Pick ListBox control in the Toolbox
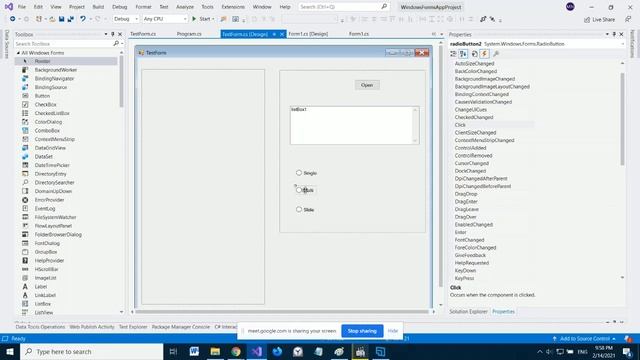Screen dimensions: 640x360 [42, 304]
